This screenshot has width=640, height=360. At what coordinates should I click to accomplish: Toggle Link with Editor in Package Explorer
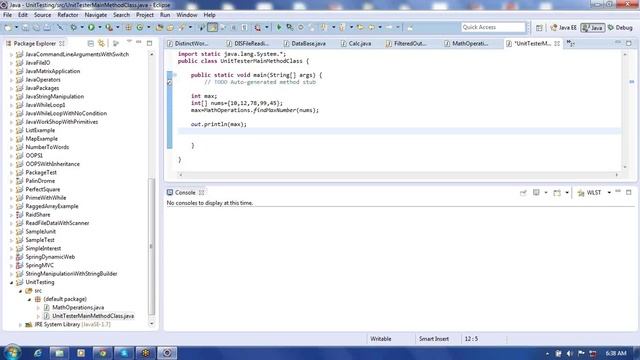click(101, 43)
